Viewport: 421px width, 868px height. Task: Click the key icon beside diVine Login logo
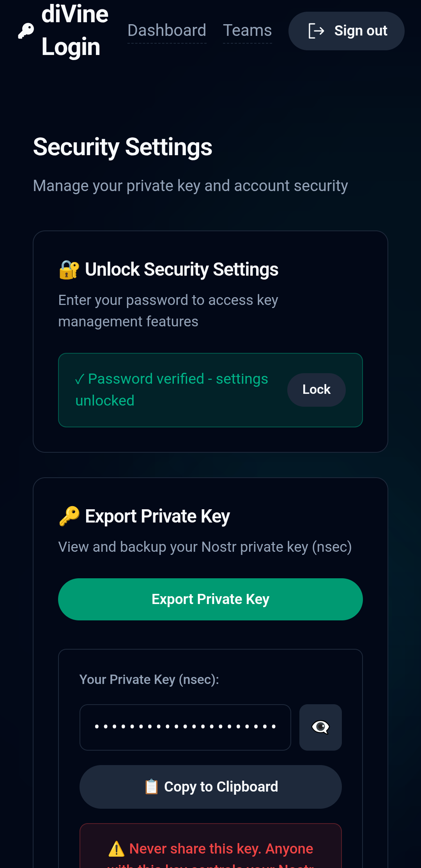(x=25, y=30)
